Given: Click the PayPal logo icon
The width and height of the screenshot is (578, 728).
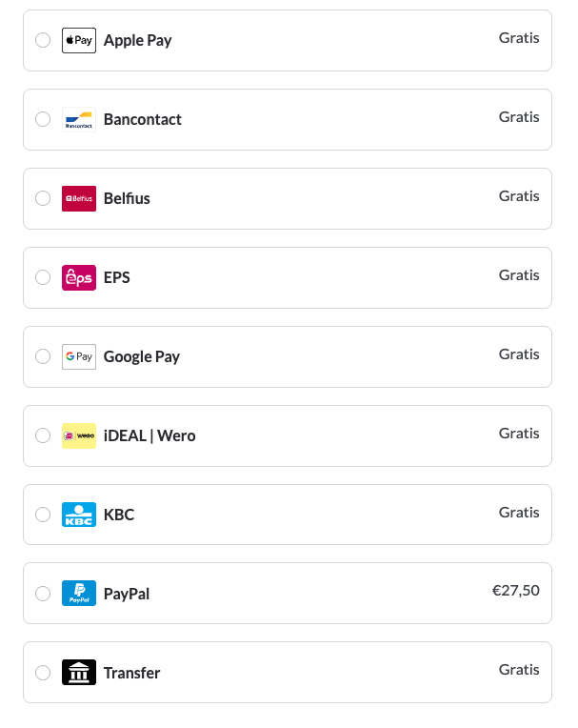Looking at the screenshot, I should pos(79,594).
